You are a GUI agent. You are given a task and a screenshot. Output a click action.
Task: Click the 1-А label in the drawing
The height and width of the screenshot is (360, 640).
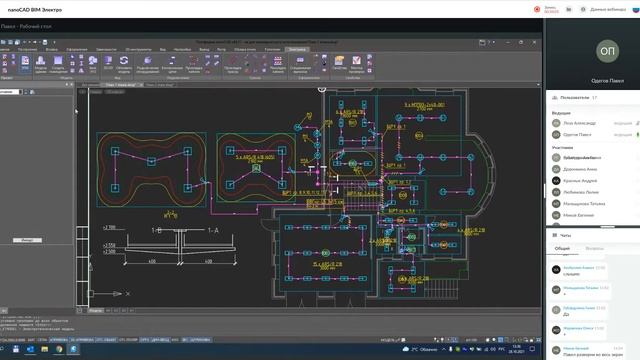coord(213,230)
